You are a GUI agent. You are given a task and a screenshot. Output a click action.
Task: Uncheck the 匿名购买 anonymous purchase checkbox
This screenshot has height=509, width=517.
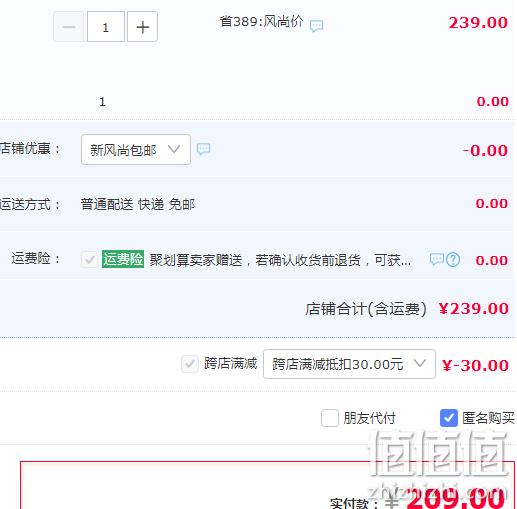(x=449, y=418)
